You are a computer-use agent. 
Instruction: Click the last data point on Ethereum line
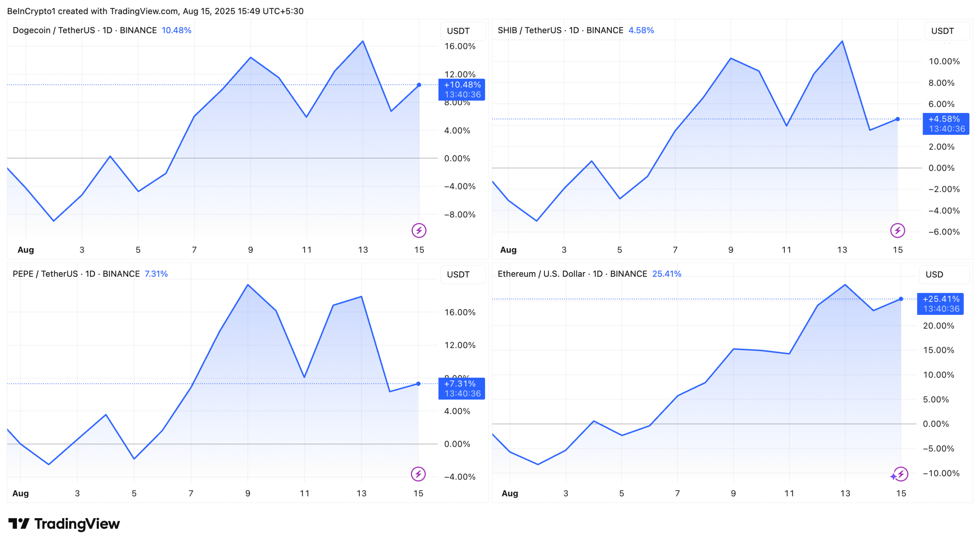pyautogui.click(x=901, y=299)
